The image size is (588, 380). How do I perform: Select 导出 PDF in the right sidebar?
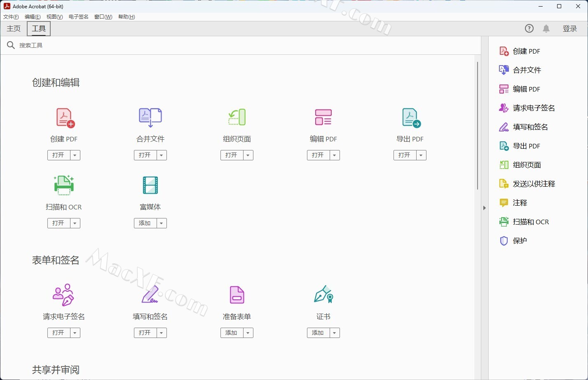520,146
